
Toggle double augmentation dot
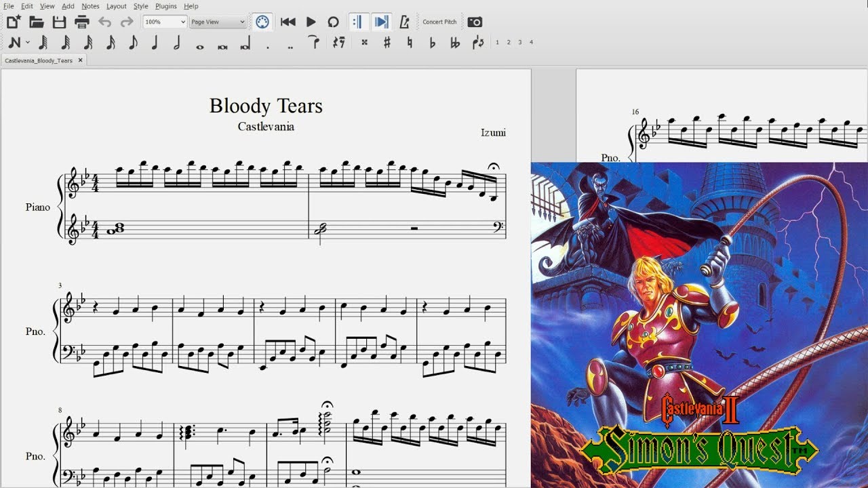point(290,47)
